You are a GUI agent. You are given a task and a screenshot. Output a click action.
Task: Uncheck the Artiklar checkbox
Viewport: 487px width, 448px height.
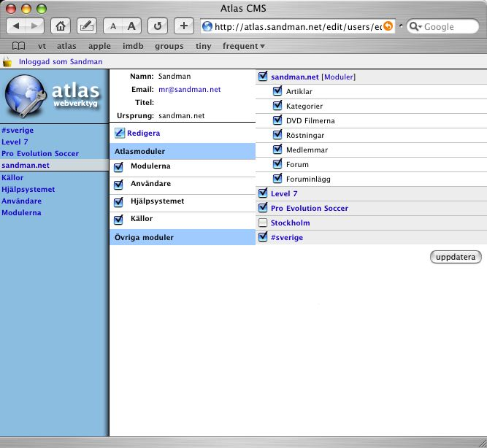(x=277, y=91)
